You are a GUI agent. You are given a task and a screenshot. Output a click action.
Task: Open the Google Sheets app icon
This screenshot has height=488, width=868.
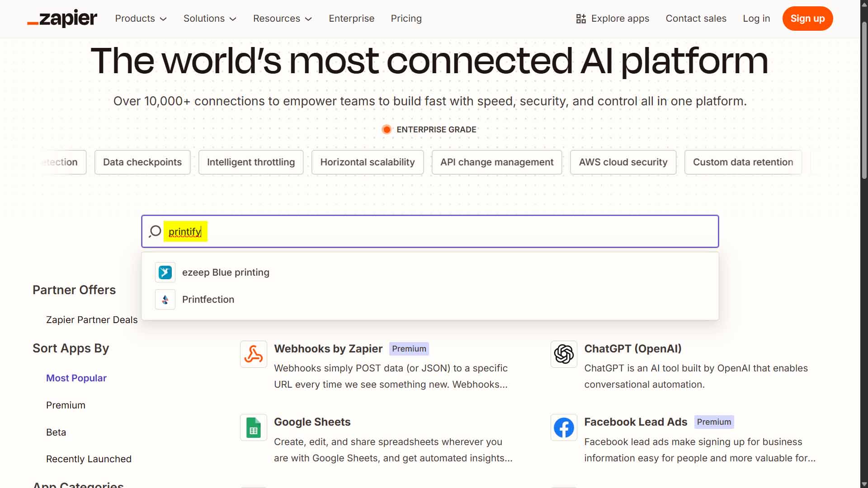click(x=253, y=427)
